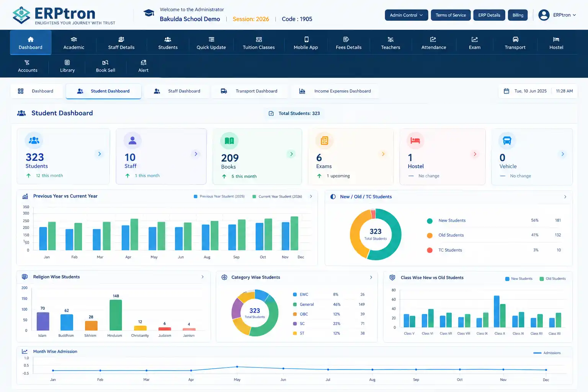Go to the Teachers module

(x=390, y=43)
